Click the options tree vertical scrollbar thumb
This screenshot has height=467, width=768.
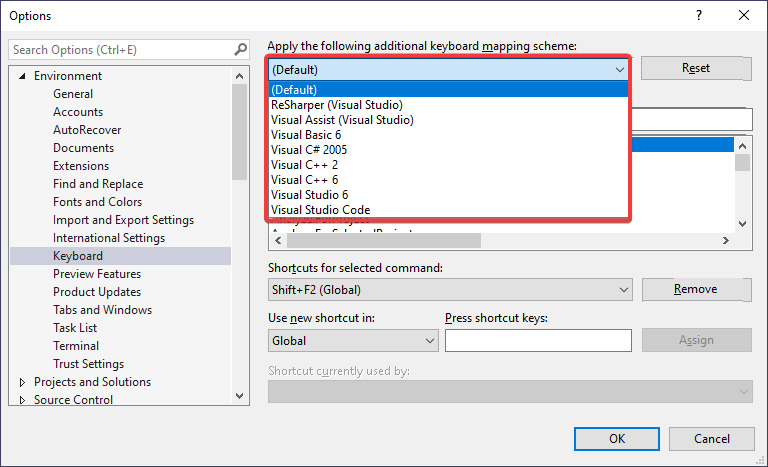click(239, 132)
